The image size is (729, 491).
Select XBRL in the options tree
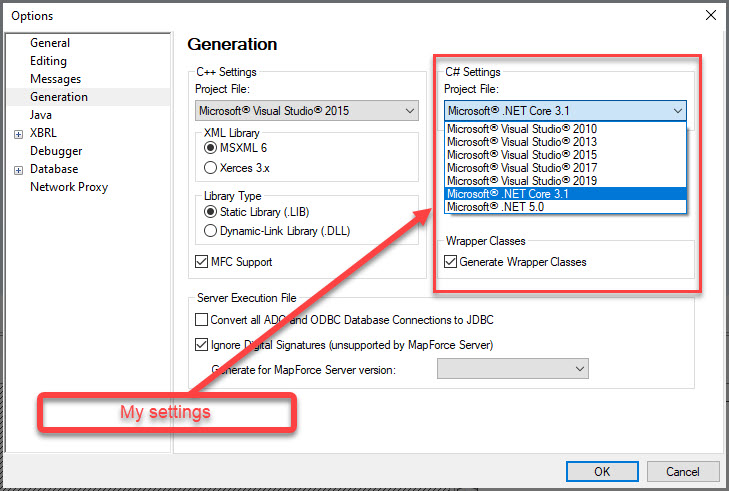tap(43, 133)
